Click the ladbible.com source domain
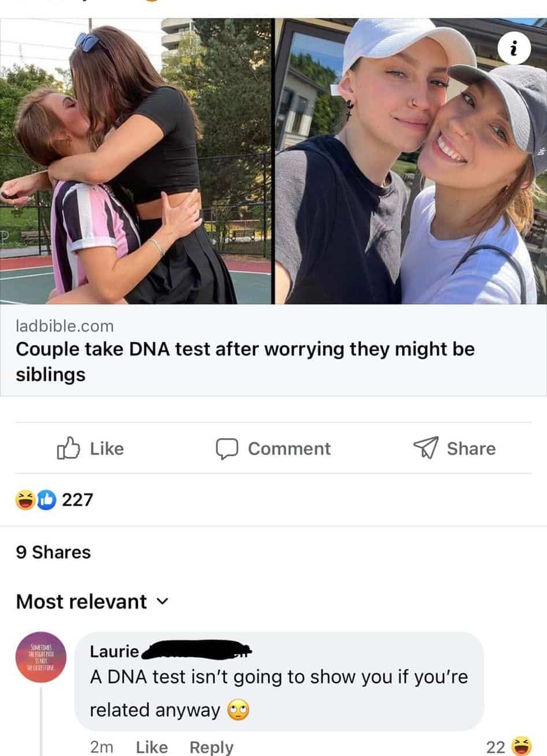The height and width of the screenshot is (756, 547). [x=65, y=326]
